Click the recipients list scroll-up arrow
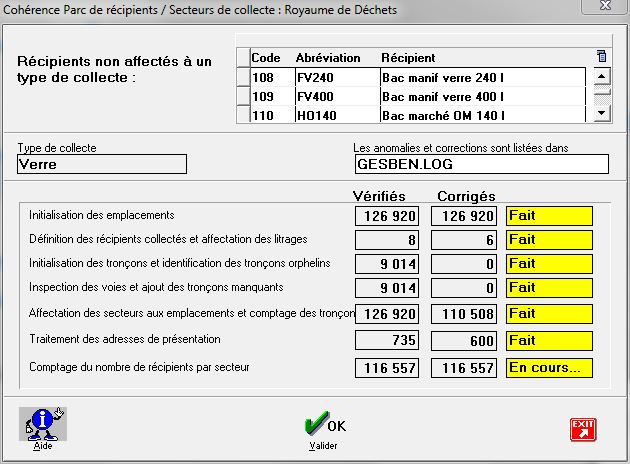630x464 pixels. [601, 76]
